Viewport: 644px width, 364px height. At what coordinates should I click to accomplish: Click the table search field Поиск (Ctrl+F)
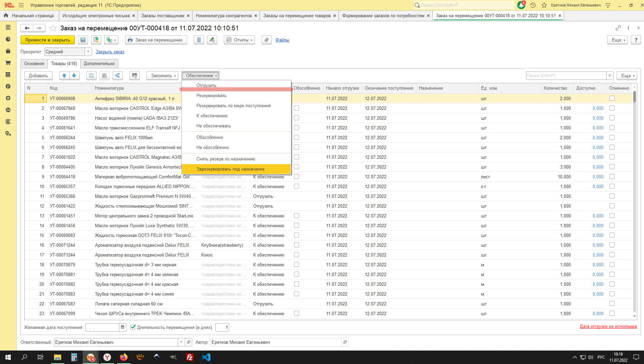[x=566, y=75]
